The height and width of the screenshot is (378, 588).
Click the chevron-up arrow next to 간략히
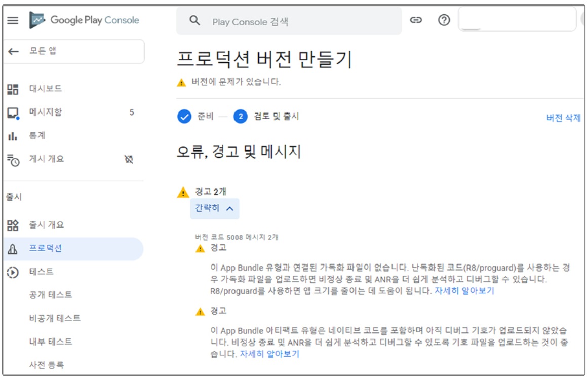pos(230,208)
